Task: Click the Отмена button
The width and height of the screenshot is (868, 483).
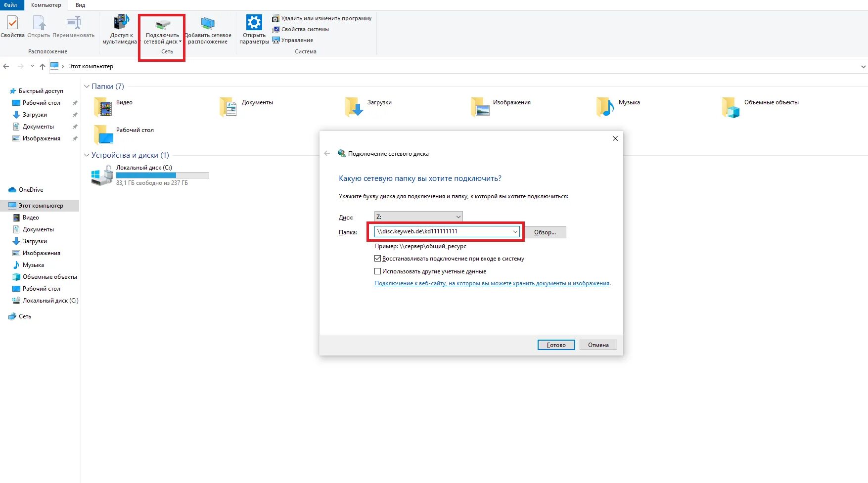Action: point(598,345)
